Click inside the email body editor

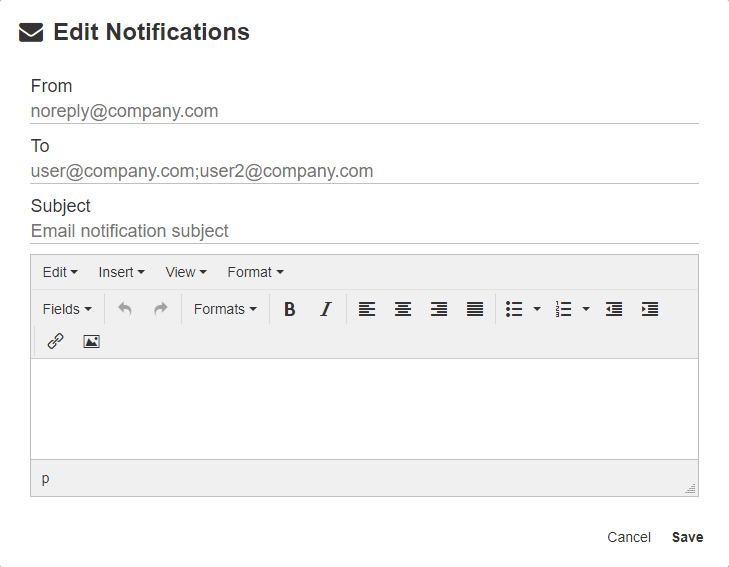[x=364, y=408]
